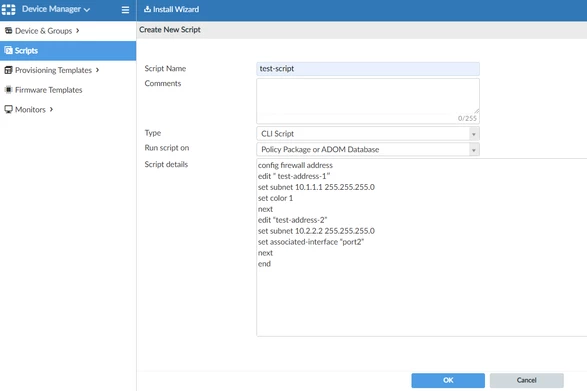
Task: Click the Comments text area
Action: pos(368,101)
